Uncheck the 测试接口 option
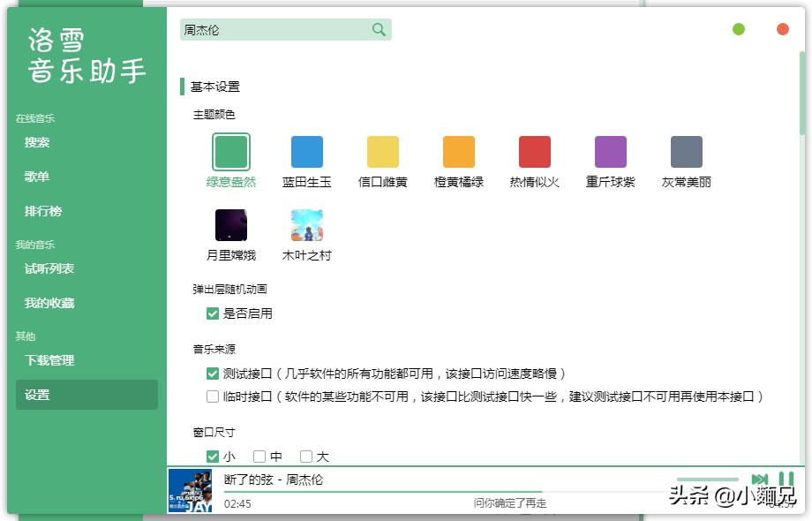Screen dimensions: 812x521 [x=212, y=373]
